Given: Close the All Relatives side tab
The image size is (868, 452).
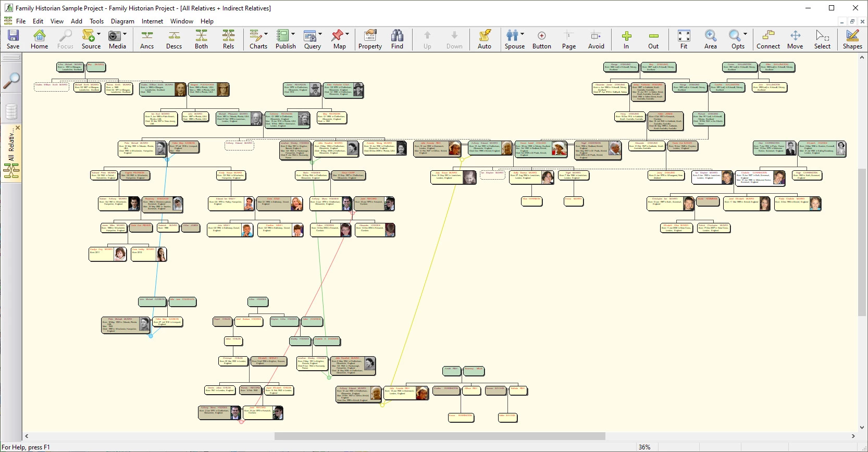Looking at the screenshot, I should coord(18,128).
